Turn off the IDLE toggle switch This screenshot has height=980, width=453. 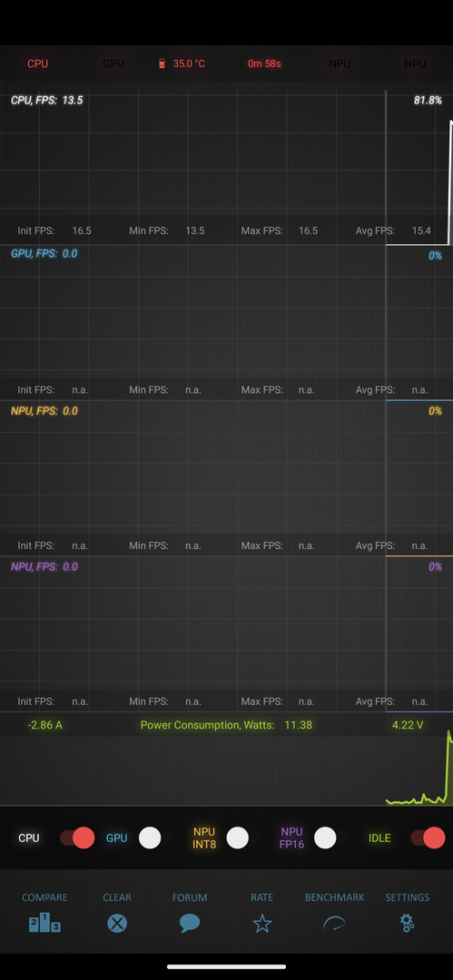click(x=428, y=838)
